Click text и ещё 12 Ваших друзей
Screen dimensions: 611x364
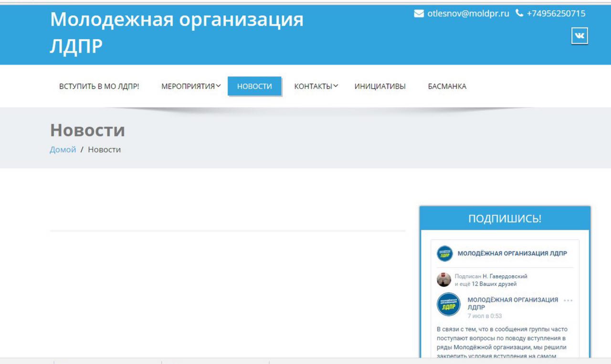pyautogui.click(x=485, y=284)
